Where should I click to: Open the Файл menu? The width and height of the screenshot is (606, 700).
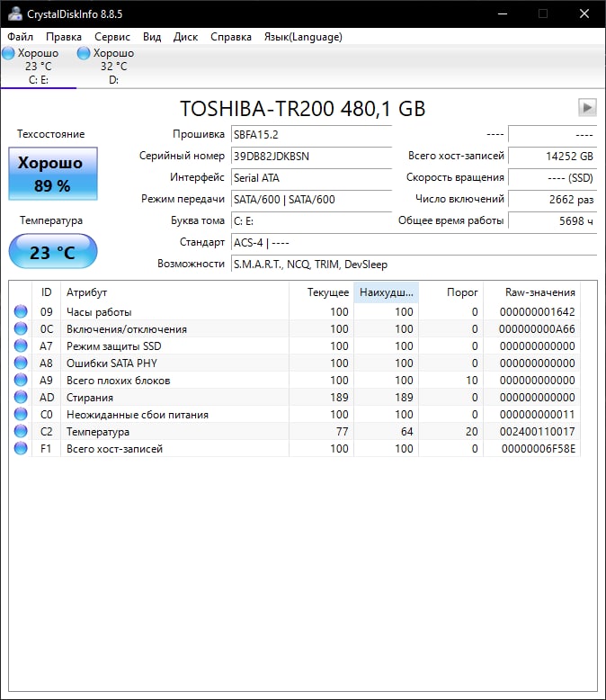(20, 37)
